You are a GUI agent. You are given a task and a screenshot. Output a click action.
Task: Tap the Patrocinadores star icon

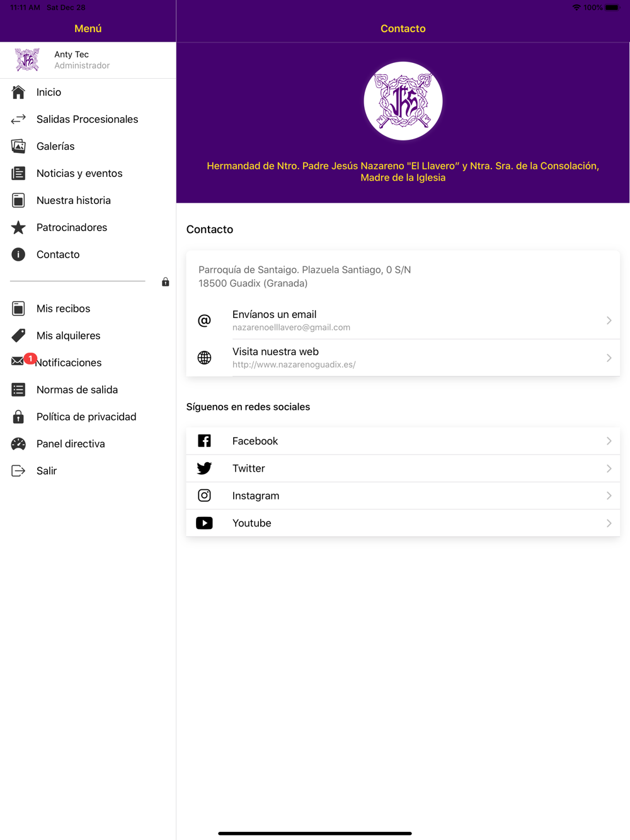[x=18, y=227]
